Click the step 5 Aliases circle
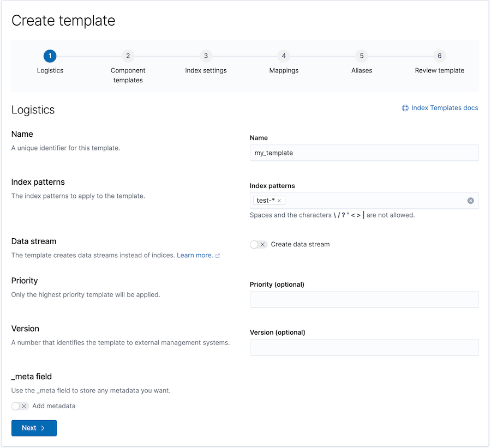491x448 pixels. [361, 56]
